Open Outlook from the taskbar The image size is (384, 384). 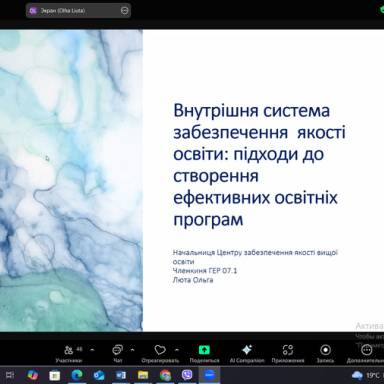pyautogui.click(x=99, y=376)
